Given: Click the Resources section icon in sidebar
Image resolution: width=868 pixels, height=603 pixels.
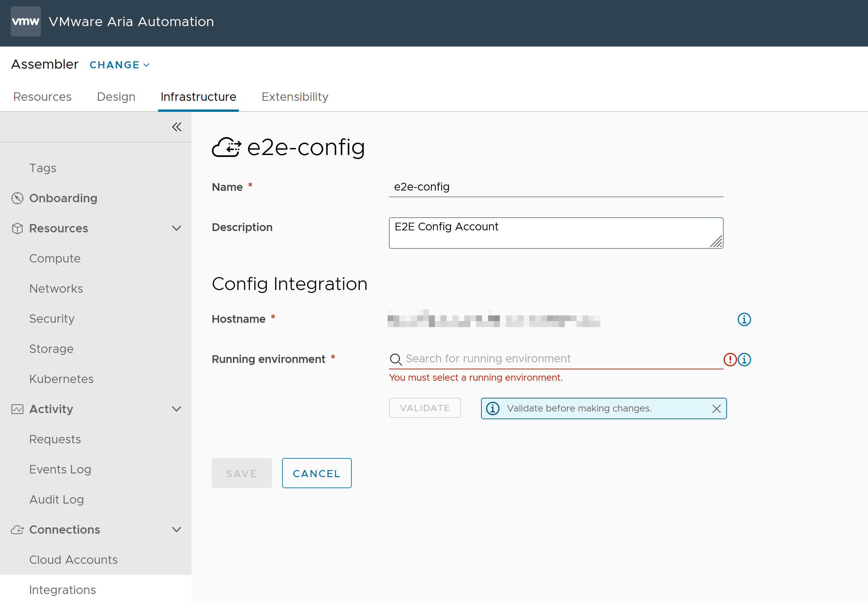Looking at the screenshot, I should tap(18, 228).
